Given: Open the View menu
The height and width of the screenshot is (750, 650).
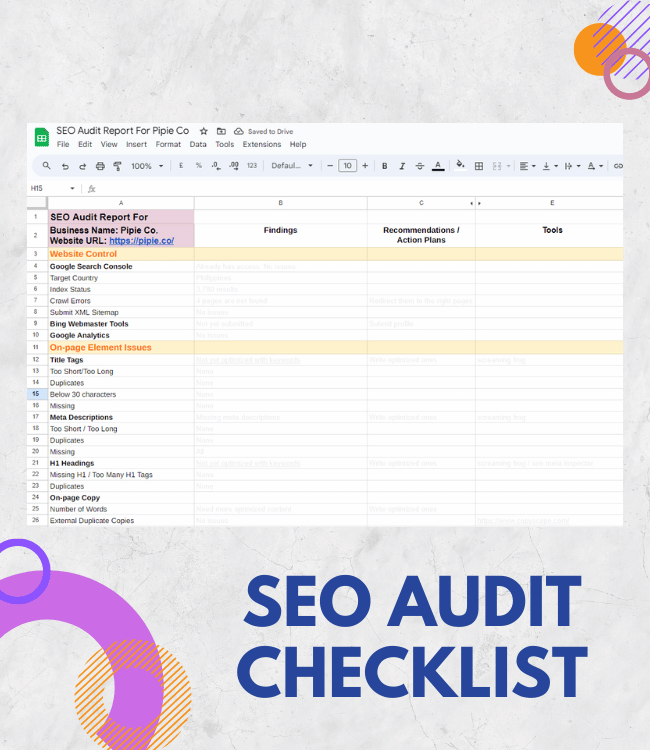Looking at the screenshot, I should (x=109, y=144).
